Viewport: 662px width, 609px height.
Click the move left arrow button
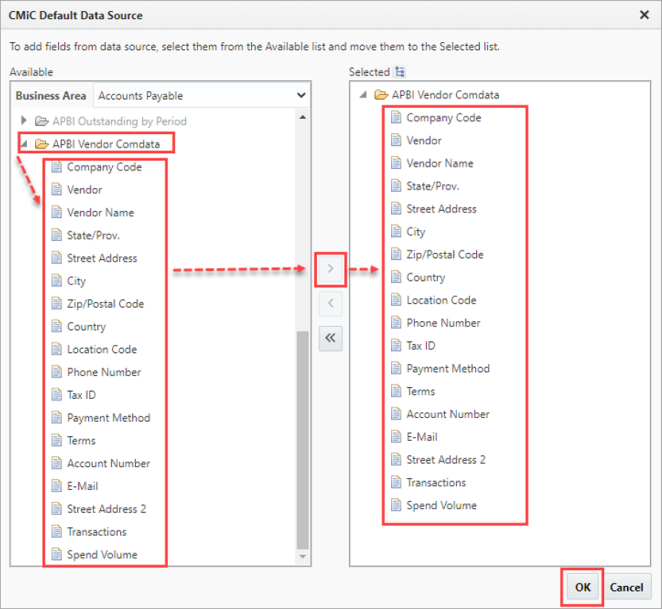tap(331, 303)
